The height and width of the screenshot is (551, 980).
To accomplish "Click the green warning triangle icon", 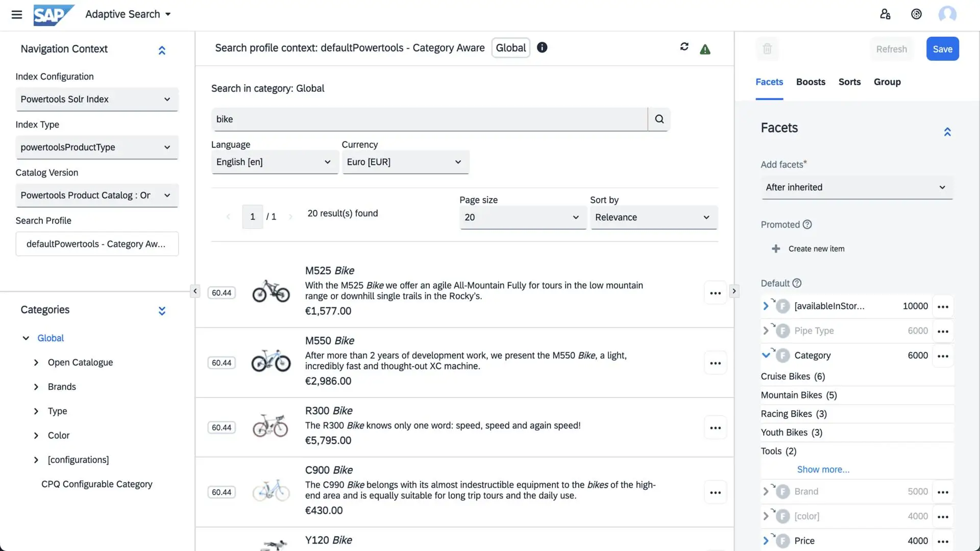I will click(705, 49).
